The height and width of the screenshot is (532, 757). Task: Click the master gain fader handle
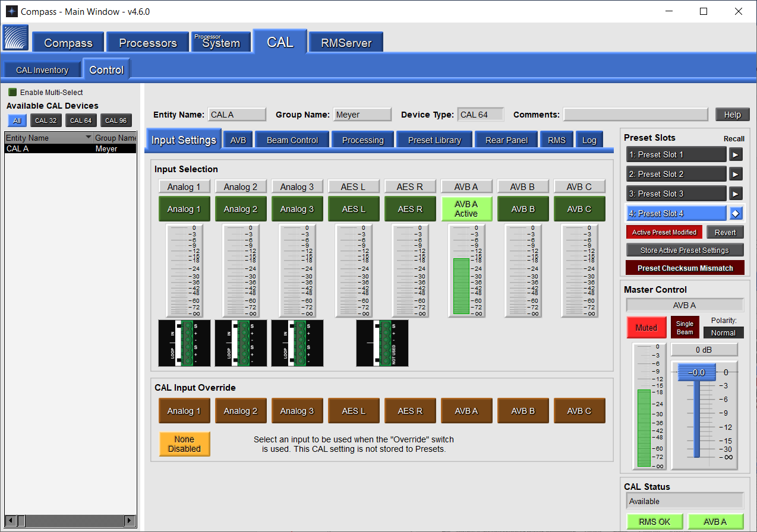(696, 372)
